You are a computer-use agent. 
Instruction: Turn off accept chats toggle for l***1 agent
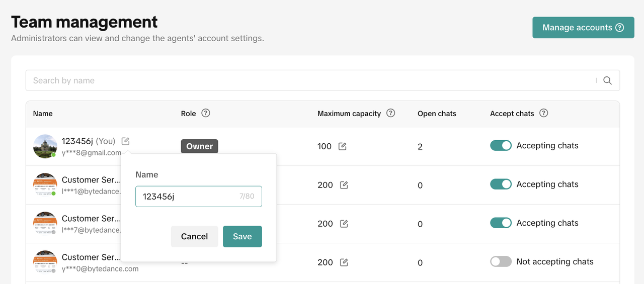[501, 184]
